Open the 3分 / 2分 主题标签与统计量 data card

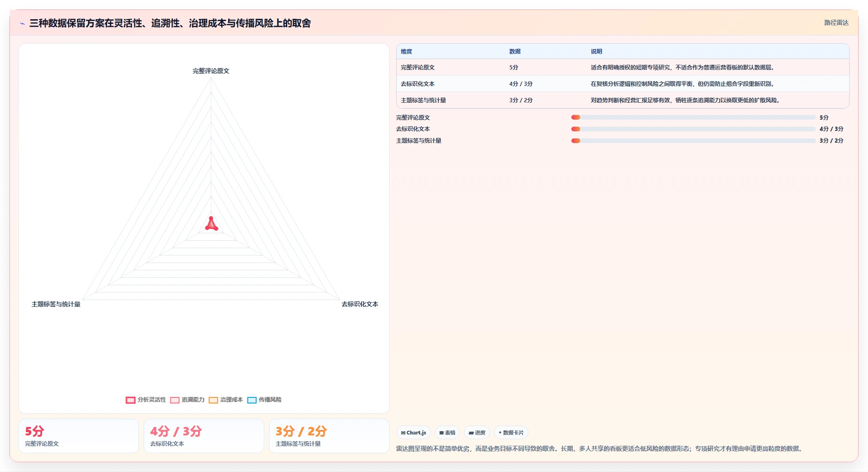point(329,436)
